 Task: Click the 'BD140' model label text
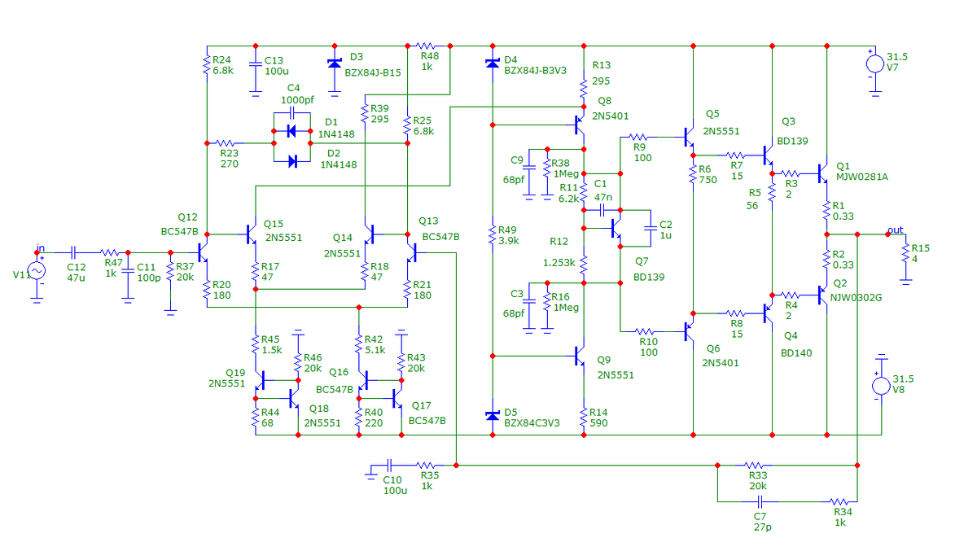point(796,353)
